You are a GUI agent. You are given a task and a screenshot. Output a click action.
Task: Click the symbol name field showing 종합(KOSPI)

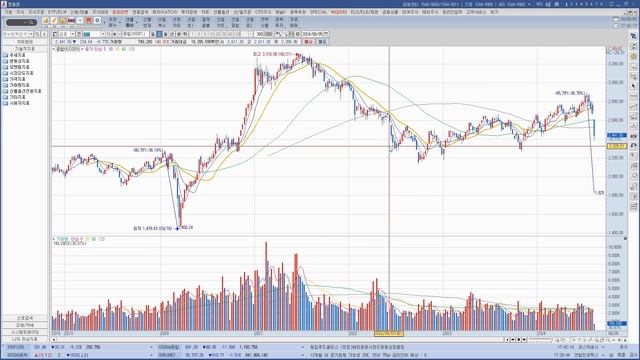(136, 34)
